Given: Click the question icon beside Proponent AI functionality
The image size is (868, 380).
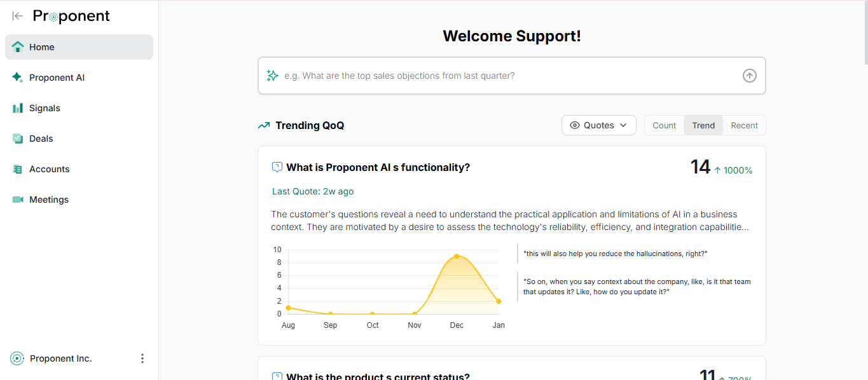Looking at the screenshot, I should (277, 167).
